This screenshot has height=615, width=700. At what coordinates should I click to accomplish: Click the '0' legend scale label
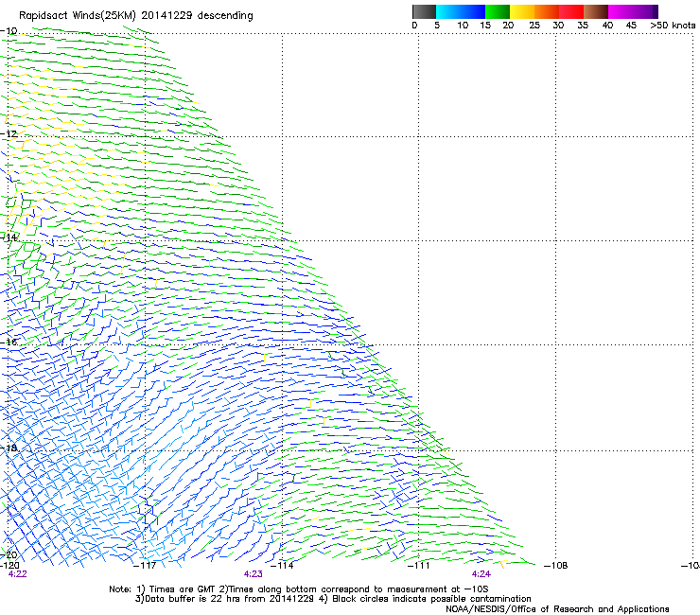coord(414,26)
